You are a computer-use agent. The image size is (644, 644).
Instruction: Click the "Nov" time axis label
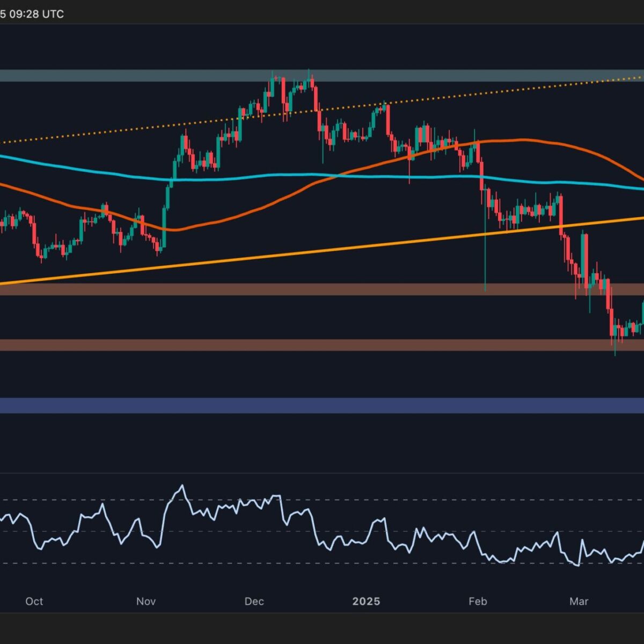coord(146,601)
